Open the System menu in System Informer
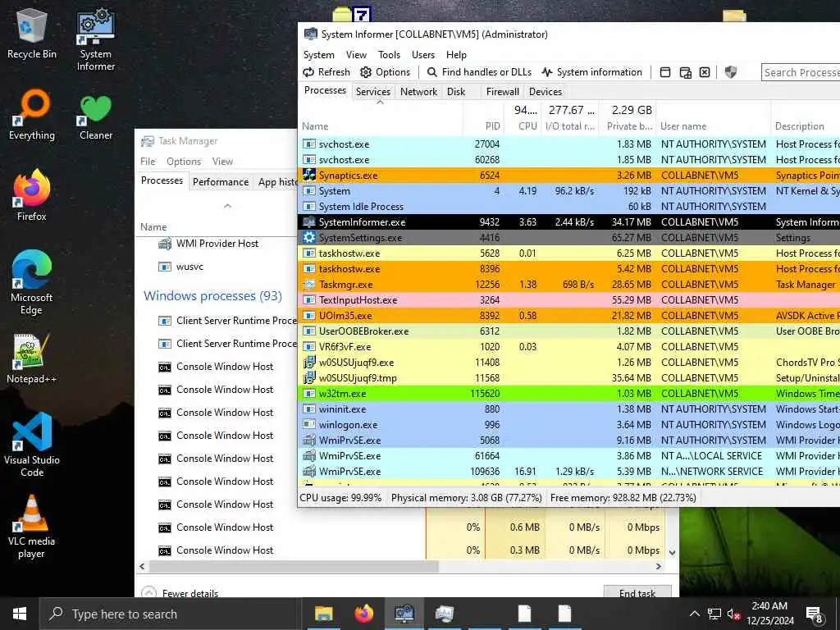This screenshot has width=840, height=630. tap(319, 55)
